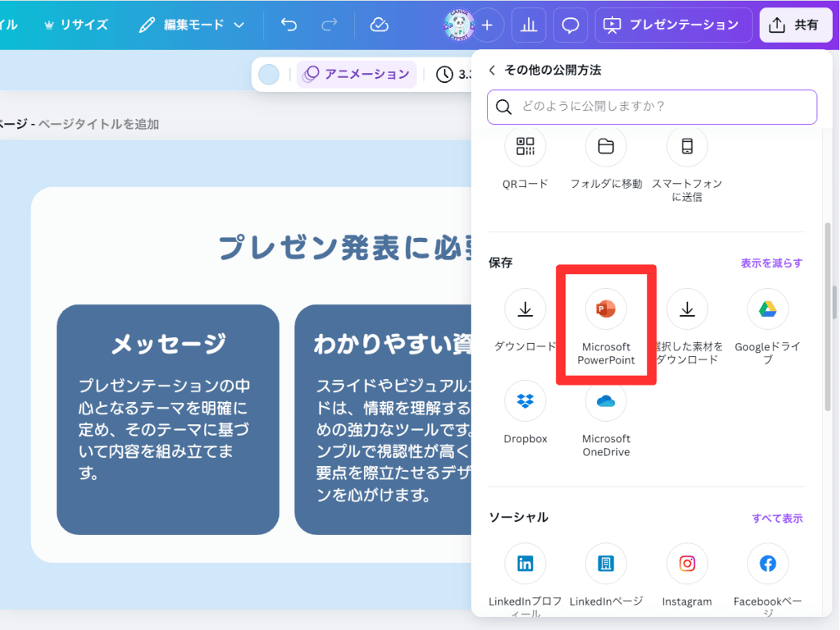Click the プレゼンテーション present button
Screen dimensions: 840x630
click(672, 25)
